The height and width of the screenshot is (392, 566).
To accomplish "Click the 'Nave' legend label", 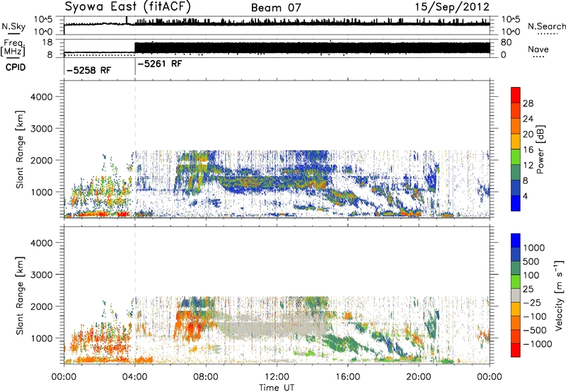I will [x=538, y=49].
